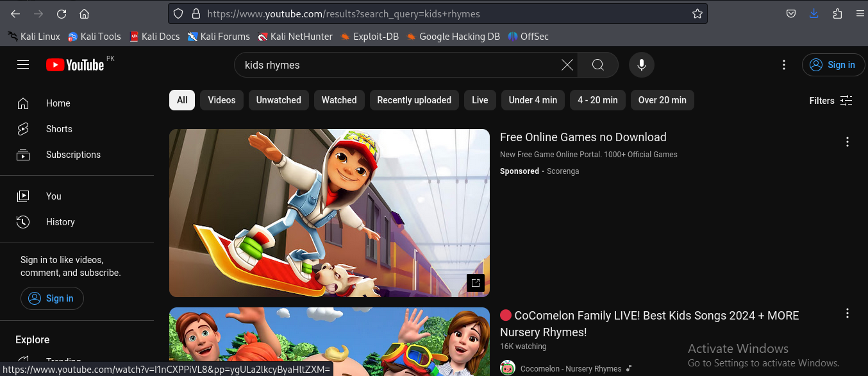Open the Firefox application menu
868x376 pixels.
coord(860,13)
